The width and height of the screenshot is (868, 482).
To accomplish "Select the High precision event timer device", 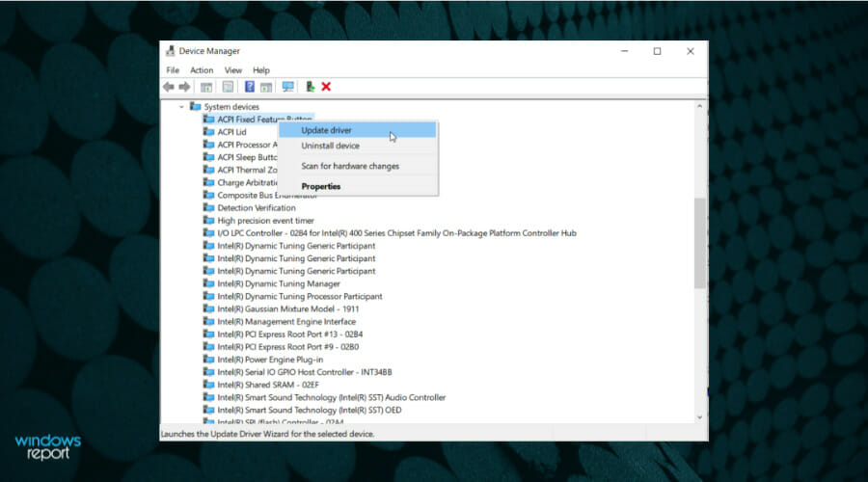I will point(266,220).
